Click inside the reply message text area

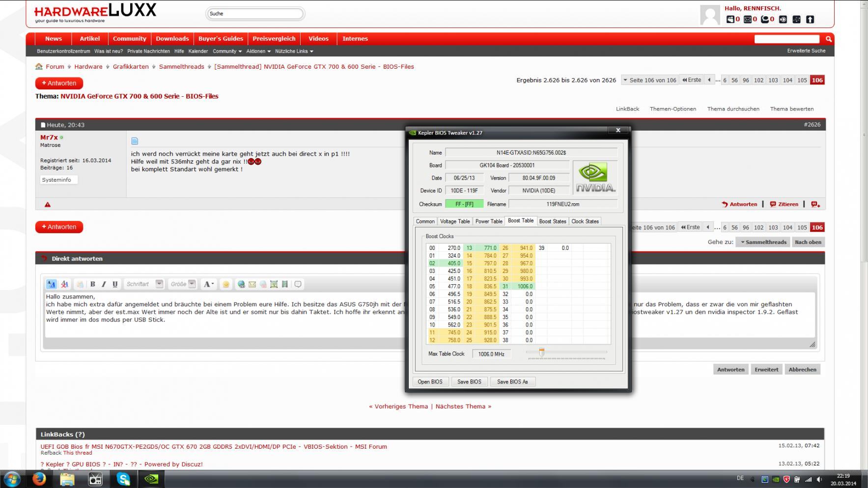429,315
